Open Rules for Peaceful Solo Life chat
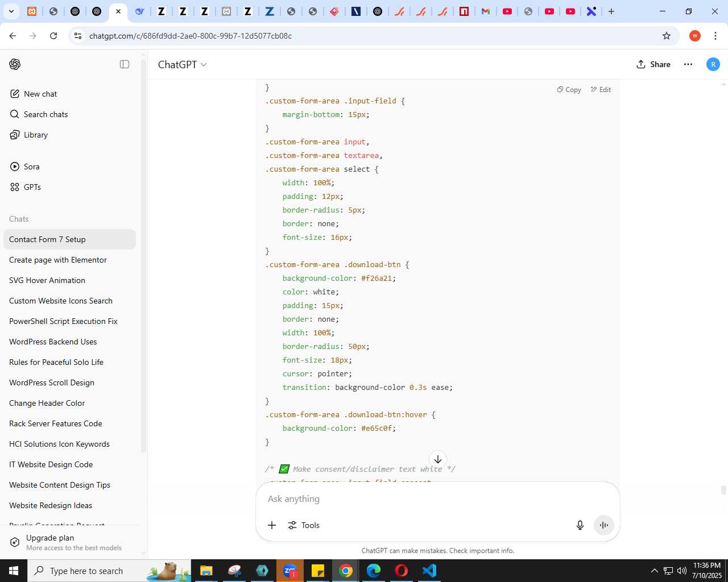728x582 pixels. coord(69,362)
